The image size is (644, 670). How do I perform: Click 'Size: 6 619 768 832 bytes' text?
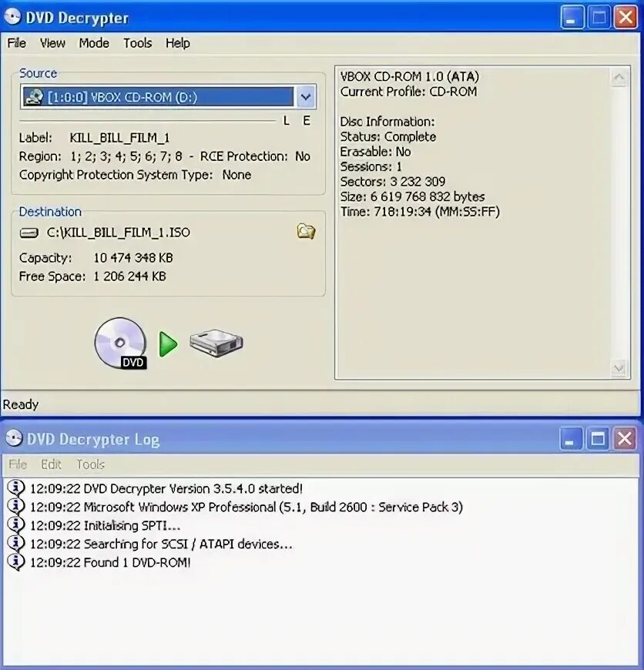[412, 196]
